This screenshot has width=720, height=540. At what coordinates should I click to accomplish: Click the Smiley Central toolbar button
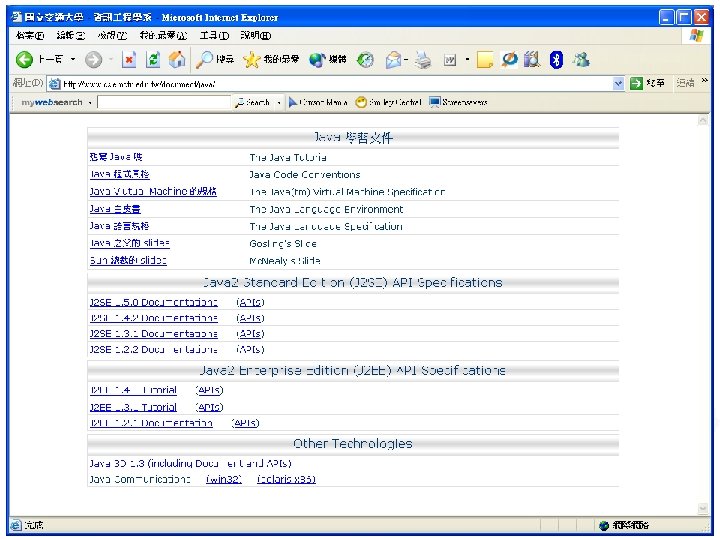pos(389,102)
